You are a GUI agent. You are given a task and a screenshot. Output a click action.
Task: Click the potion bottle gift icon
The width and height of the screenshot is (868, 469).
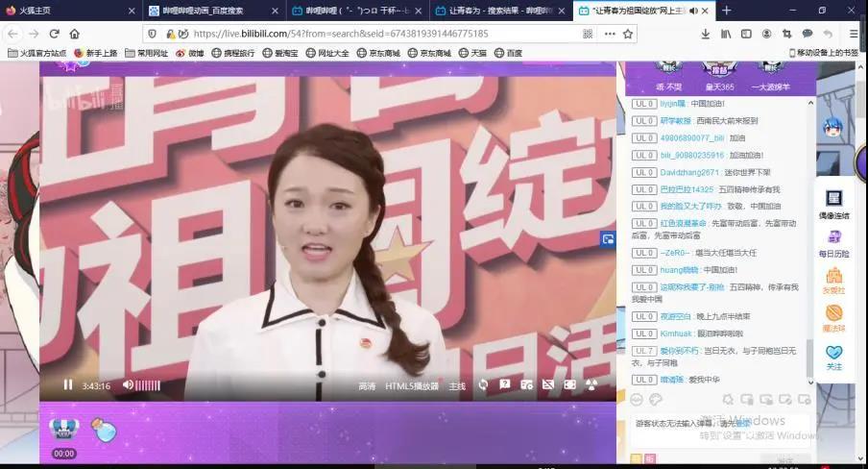click(104, 430)
